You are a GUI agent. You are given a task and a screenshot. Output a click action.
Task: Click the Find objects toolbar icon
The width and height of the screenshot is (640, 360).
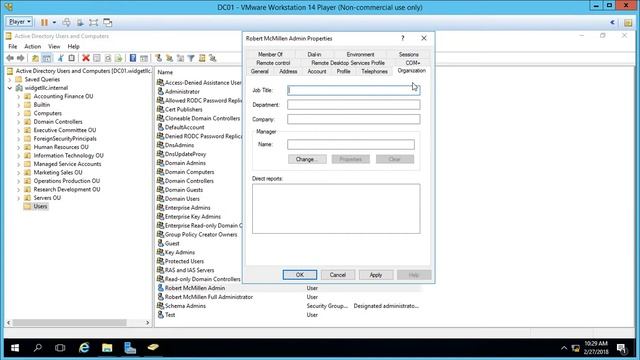202,58
